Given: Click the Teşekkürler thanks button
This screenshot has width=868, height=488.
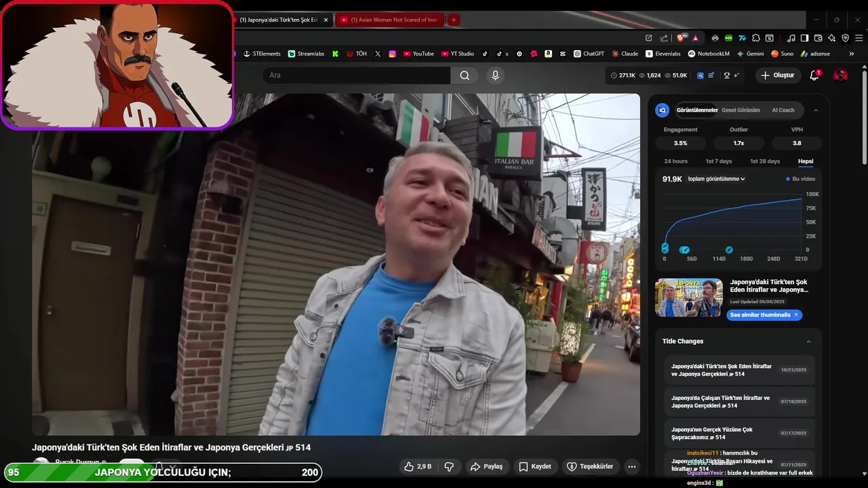Looking at the screenshot, I should (589, 466).
